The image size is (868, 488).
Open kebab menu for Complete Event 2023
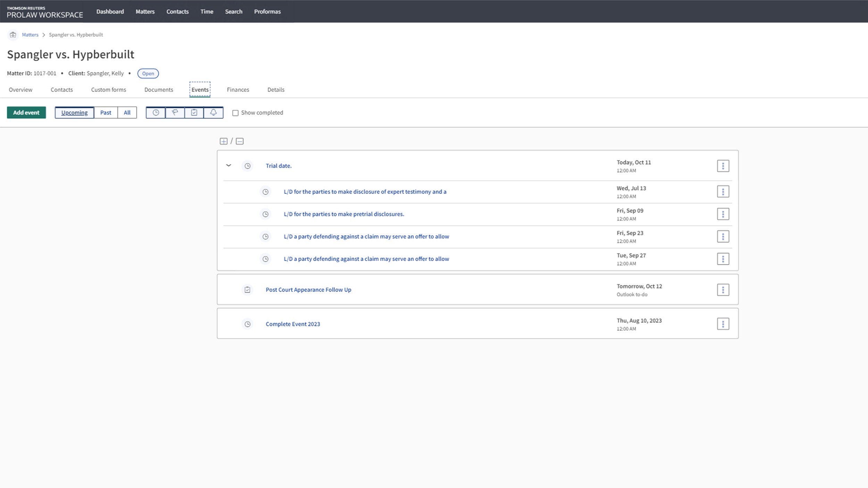pyautogui.click(x=723, y=324)
